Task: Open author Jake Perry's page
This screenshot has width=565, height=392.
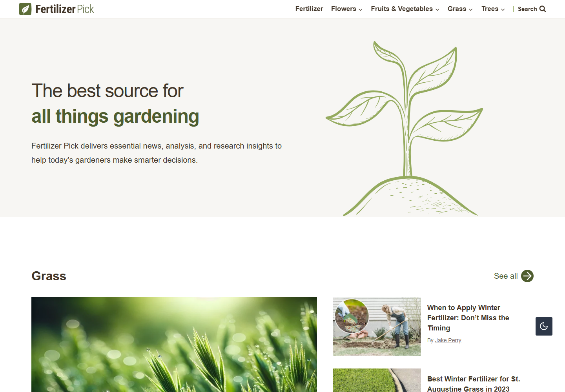Action: pos(448,340)
